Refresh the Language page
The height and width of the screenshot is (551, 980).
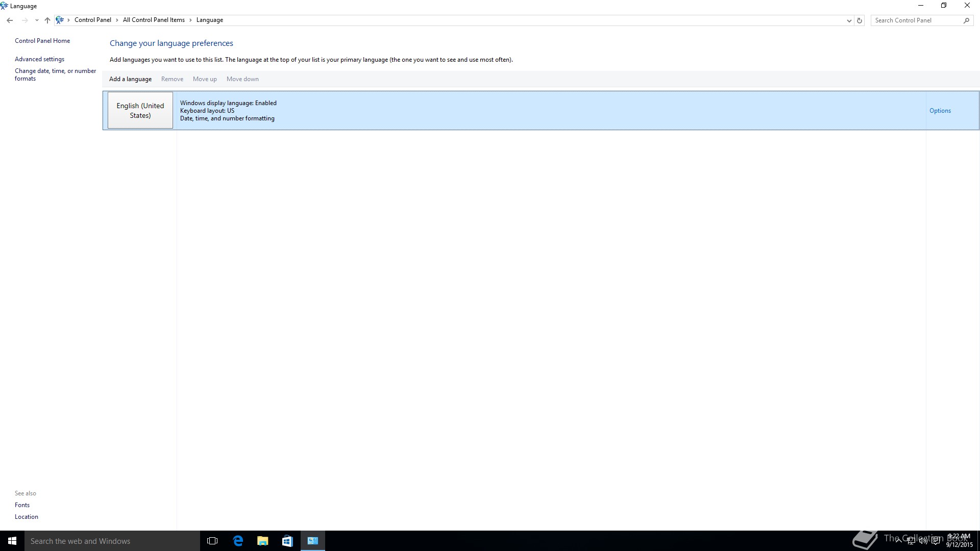(x=860, y=20)
